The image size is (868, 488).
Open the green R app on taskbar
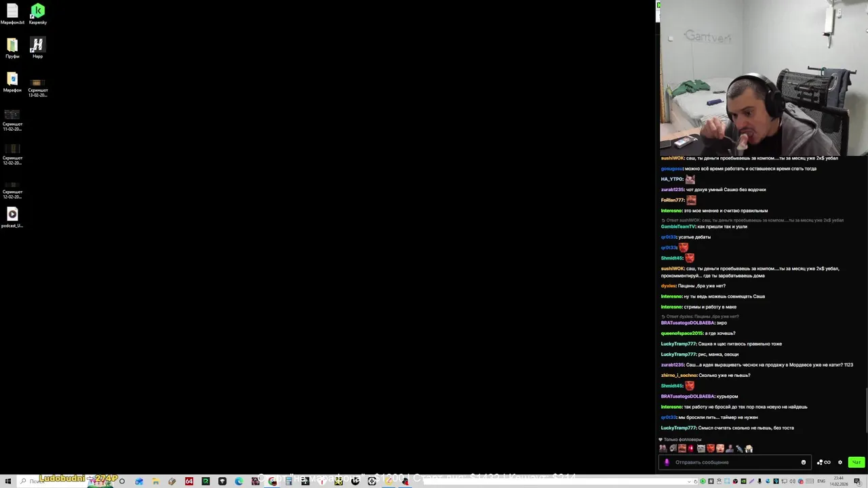(x=205, y=481)
